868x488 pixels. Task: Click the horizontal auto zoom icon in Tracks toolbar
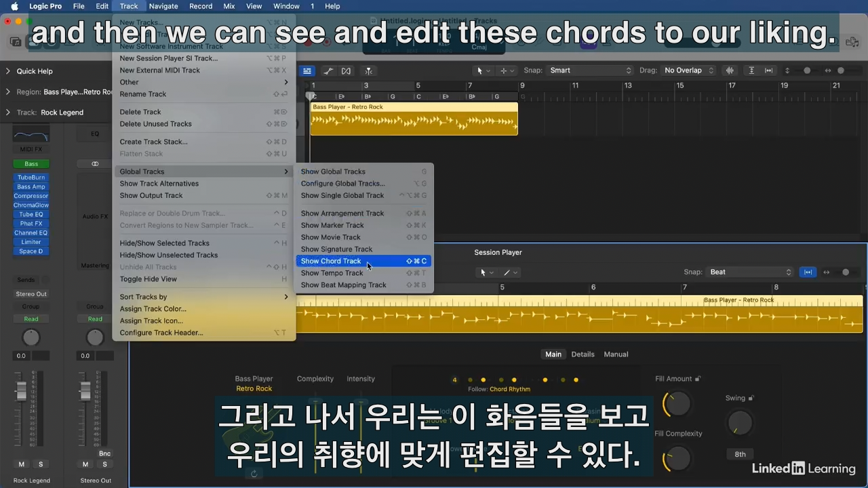click(768, 70)
